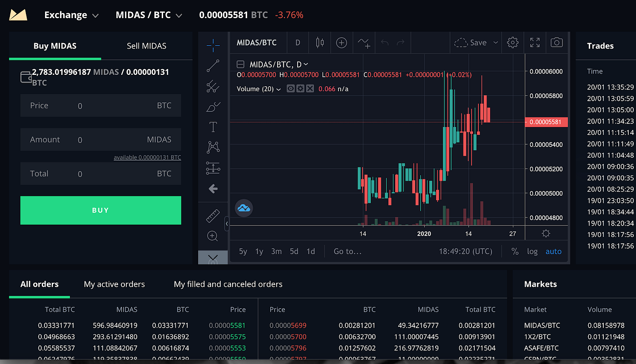Hide the Volume indicator with its eye toggle
This screenshot has height=364, width=636.
tap(290, 89)
